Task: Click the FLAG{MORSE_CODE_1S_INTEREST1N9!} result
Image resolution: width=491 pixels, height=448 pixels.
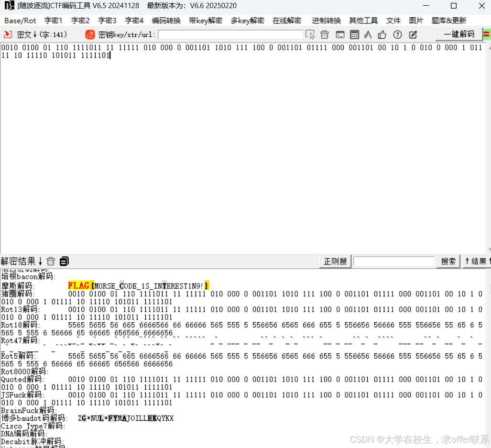Action: click(x=138, y=286)
